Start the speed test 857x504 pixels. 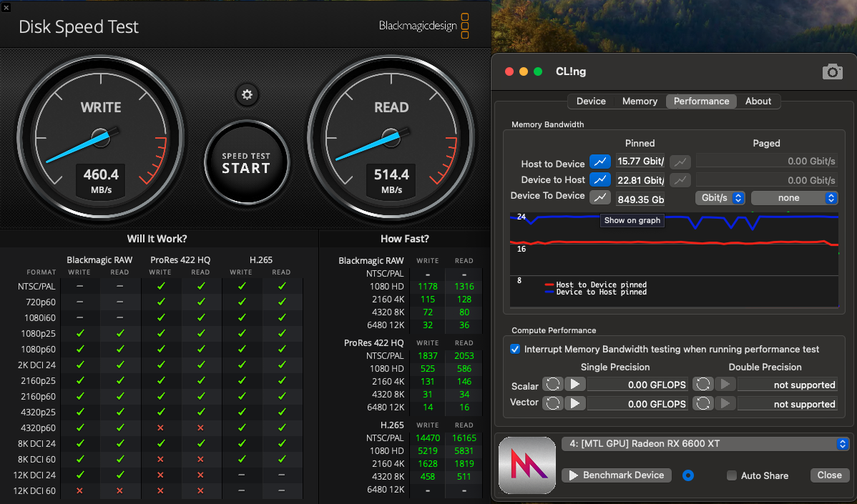(x=247, y=162)
